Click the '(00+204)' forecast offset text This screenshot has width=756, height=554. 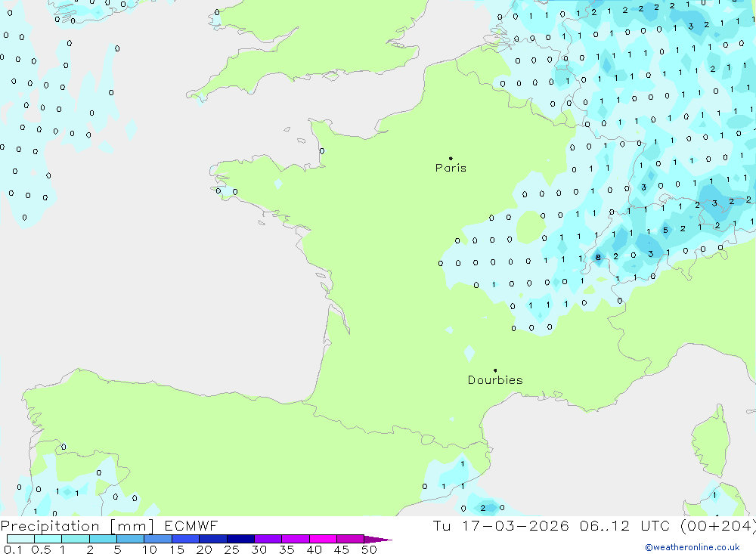click(x=718, y=526)
